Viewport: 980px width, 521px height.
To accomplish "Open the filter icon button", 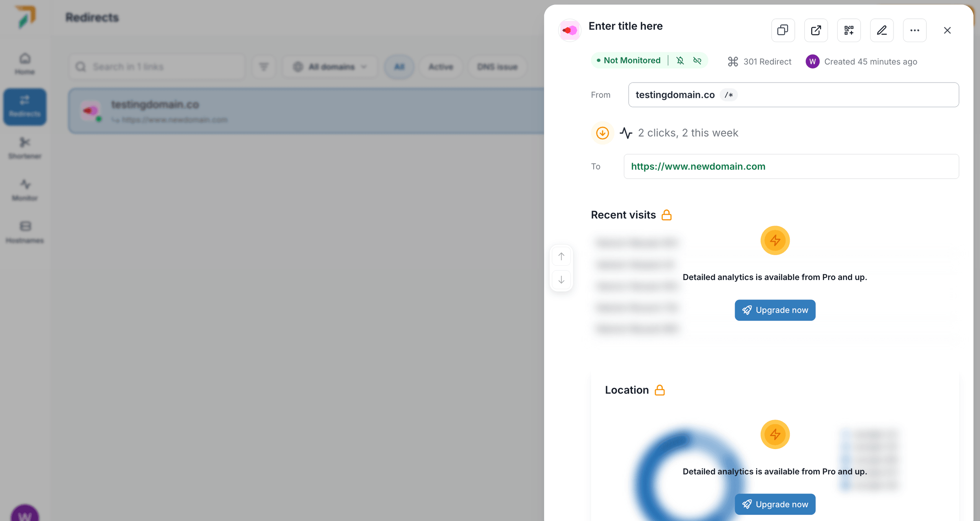I will pyautogui.click(x=264, y=67).
